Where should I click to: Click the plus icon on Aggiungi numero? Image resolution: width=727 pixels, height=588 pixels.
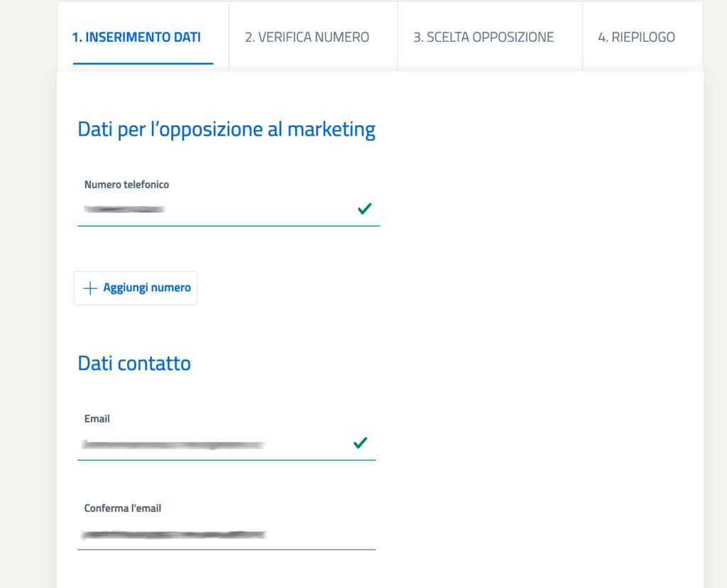pyautogui.click(x=90, y=288)
